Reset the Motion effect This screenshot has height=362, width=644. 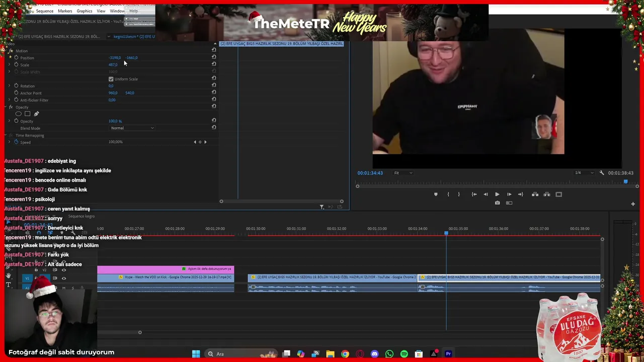pos(214,50)
